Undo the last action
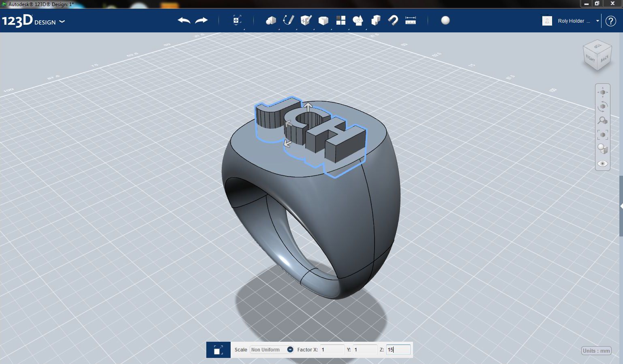 (183, 20)
